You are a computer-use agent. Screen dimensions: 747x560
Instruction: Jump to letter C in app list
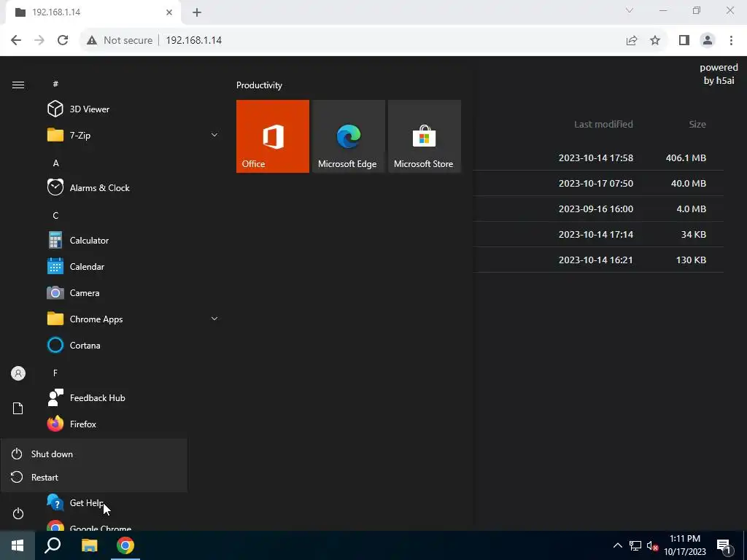[x=55, y=215]
